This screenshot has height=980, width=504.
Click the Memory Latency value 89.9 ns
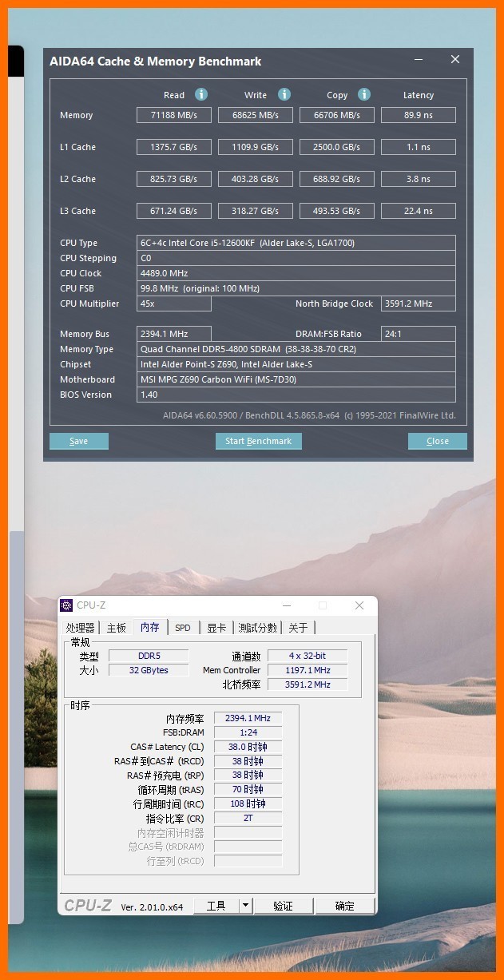tap(419, 115)
